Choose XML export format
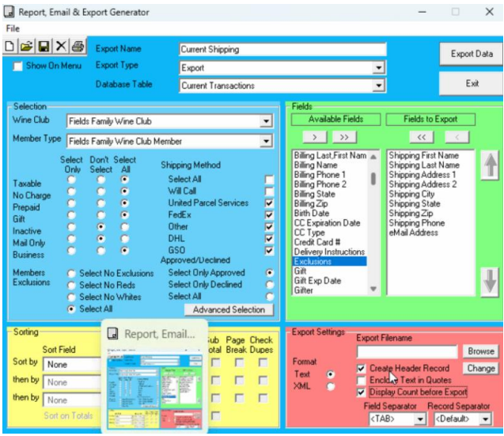The height and width of the screenshot is (436, 504). coord(330,386)
